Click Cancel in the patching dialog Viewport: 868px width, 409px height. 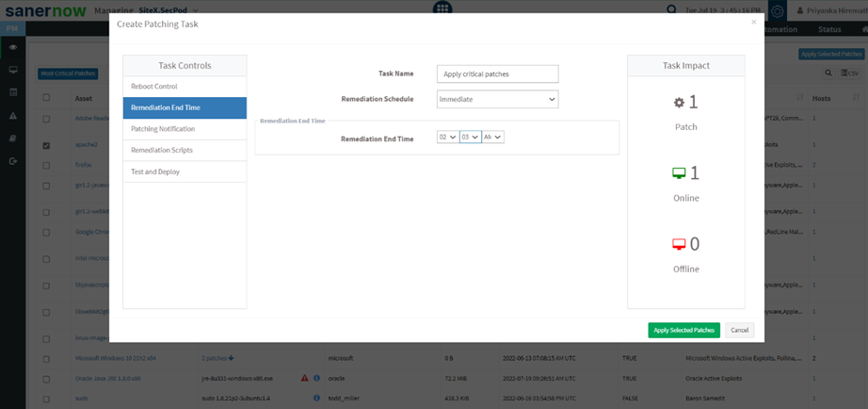(x=740, y=330)
